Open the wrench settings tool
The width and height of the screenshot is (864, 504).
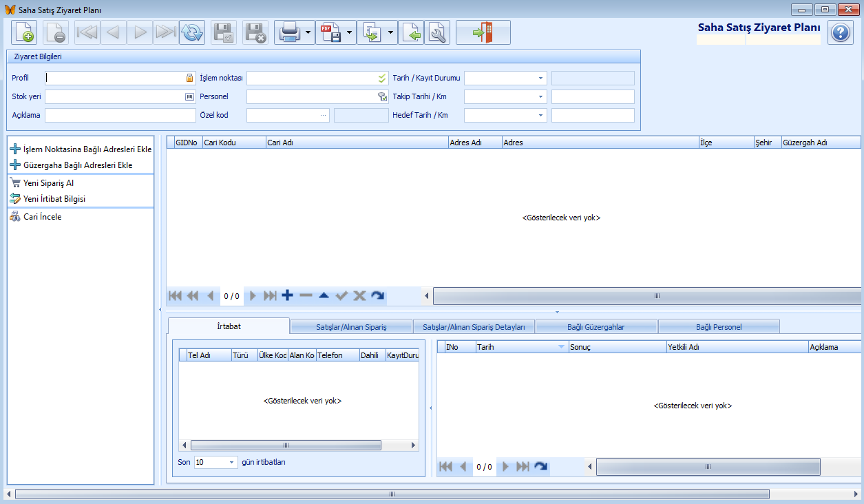click(x=437, y=32)
